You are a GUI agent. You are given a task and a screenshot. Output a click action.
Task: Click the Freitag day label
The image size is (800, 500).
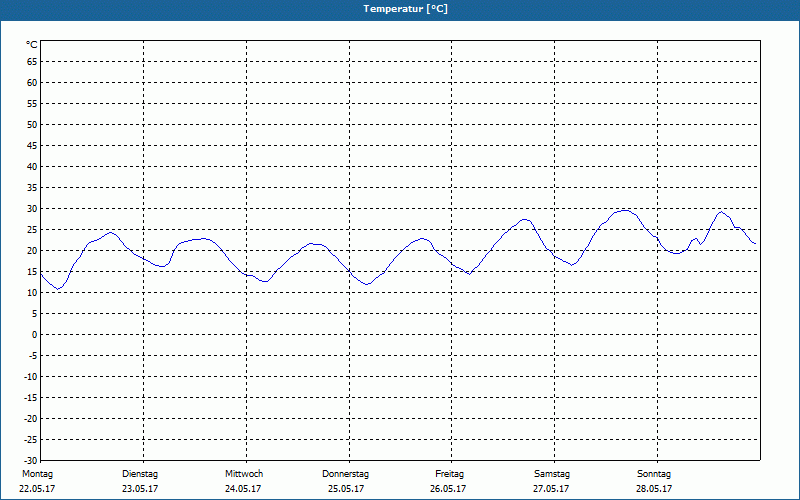449,474
